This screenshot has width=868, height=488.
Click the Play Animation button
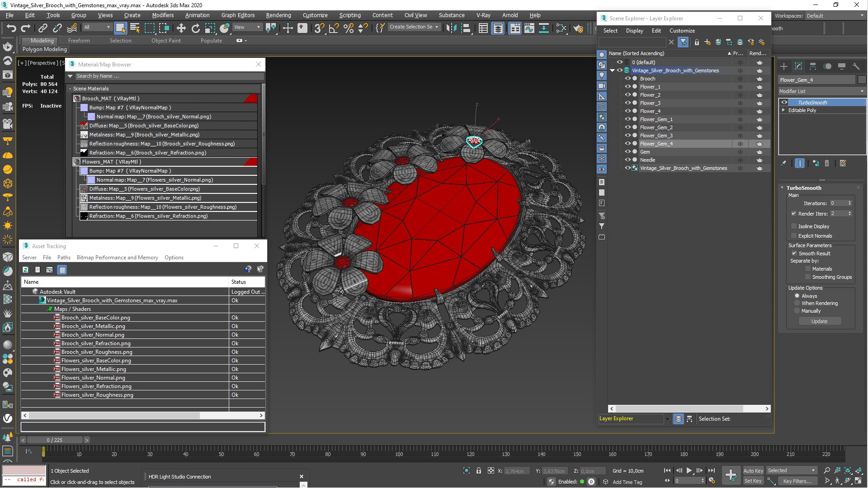689,470
